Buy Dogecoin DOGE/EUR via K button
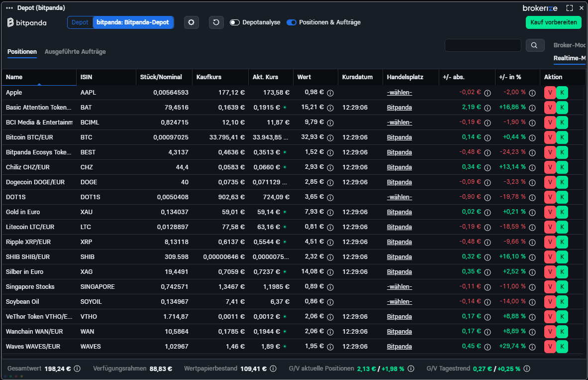The image size is (588, 380). coord(562,182)
